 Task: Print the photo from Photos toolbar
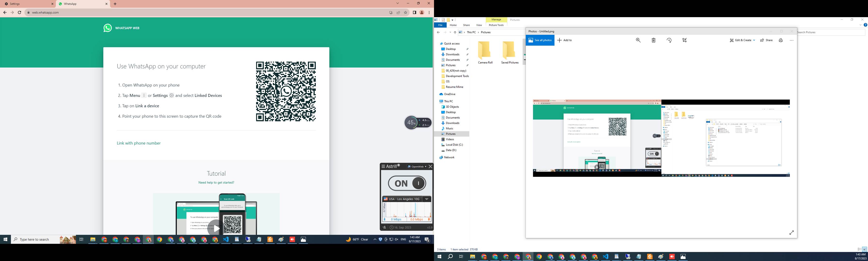(781, 40)
